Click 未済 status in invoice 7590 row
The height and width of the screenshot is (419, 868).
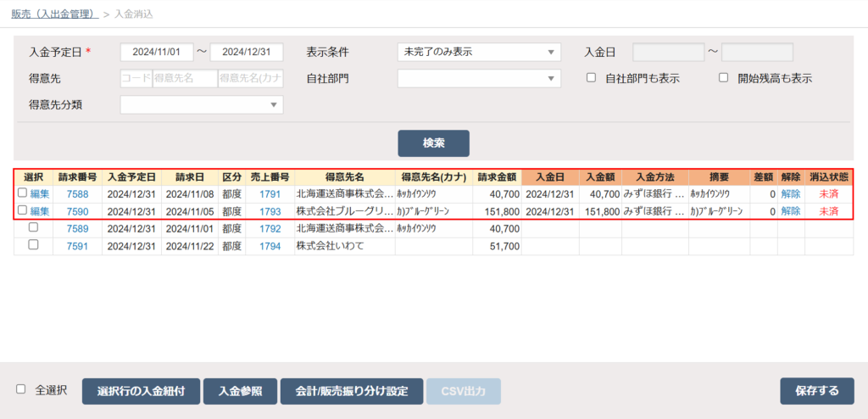click(829, 211)
